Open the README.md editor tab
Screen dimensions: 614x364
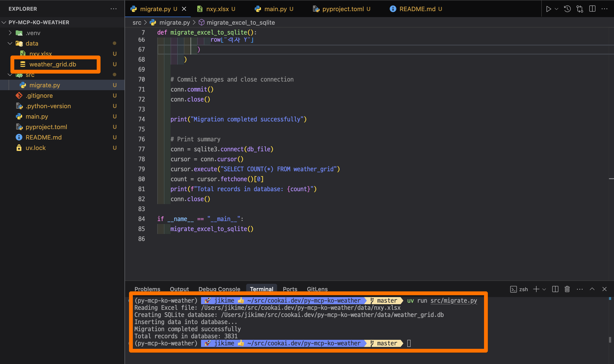(x=417, y=9)
